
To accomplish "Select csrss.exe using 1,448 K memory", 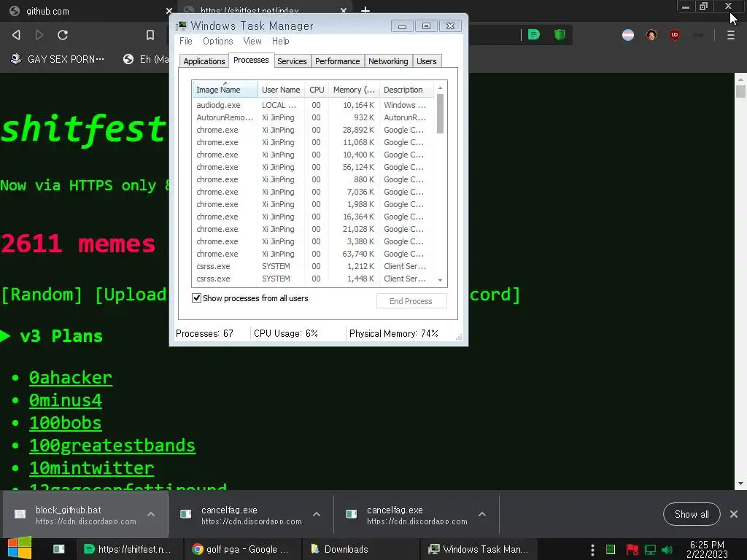I will click(314, 279).
